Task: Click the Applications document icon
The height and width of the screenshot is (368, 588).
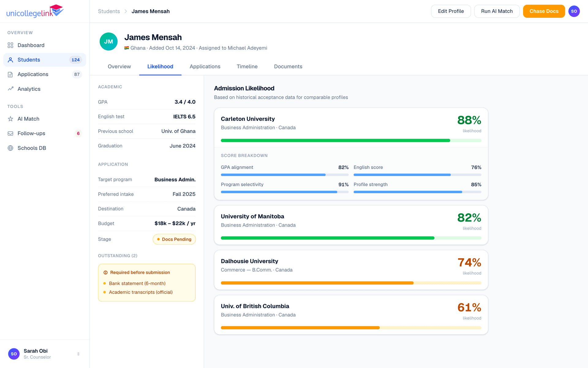Action: (10, 75)
